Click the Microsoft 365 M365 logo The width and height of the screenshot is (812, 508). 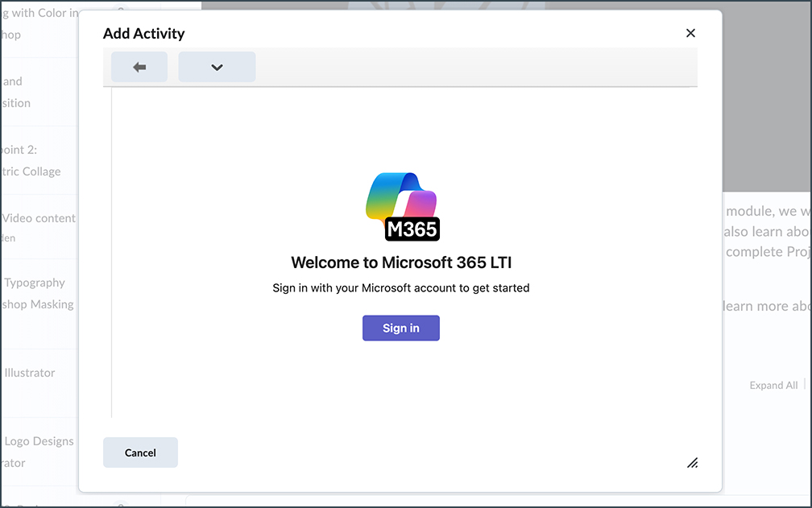pyautogui.click(x=403, y=206)
